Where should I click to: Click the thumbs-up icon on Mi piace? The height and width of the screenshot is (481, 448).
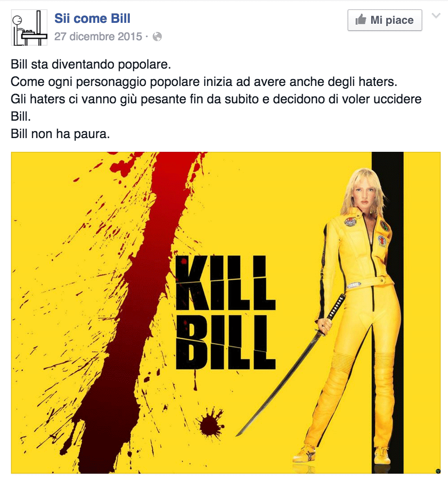click(361, 20)
